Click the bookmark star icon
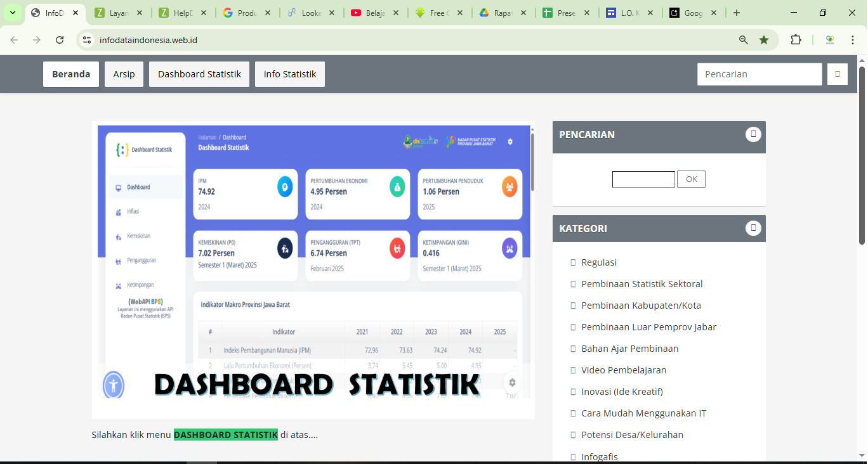The width and height of the screenshot is (868, 464). 764,40
